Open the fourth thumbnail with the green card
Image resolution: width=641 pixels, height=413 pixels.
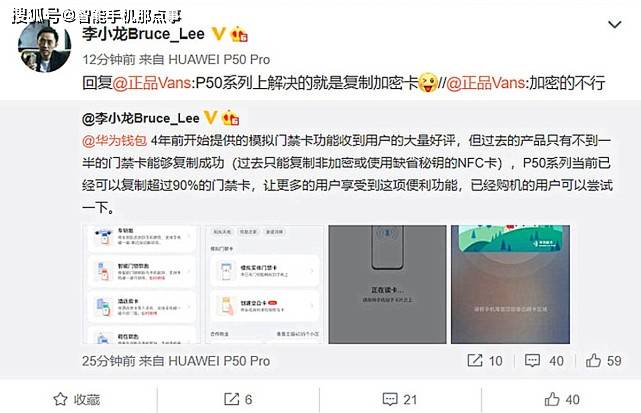tap(510, 284)
